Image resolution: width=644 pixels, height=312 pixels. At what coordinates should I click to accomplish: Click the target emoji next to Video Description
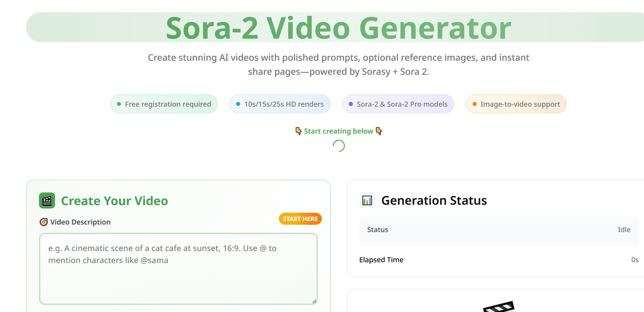click(43, 222)
